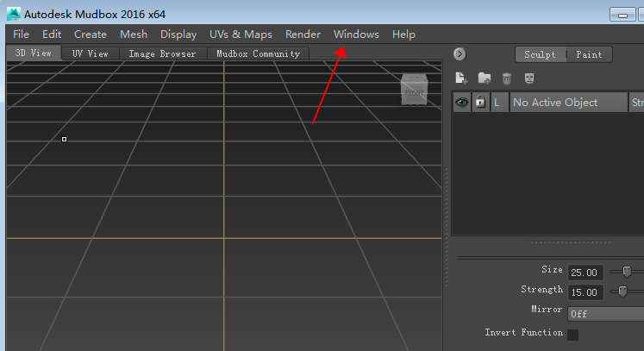The height and width of the screenshot is (351, 644).
Task: Click the New Layer icon
Action: (461, 78)
